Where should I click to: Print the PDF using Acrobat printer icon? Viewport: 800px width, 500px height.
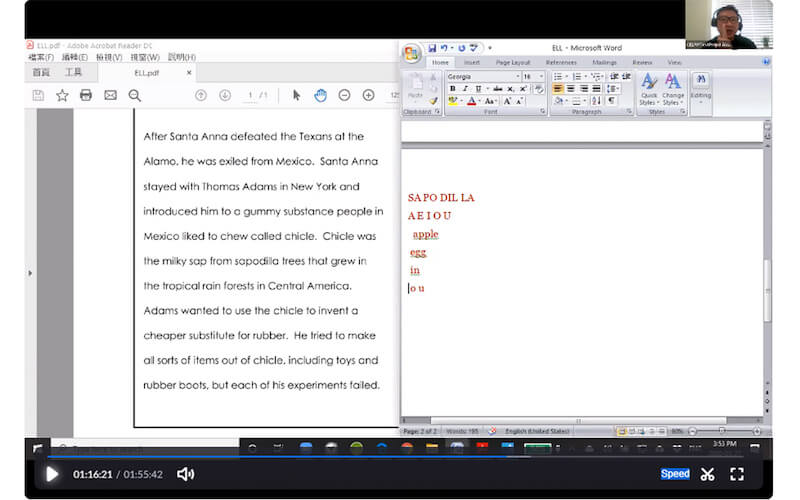pos(86,95)
